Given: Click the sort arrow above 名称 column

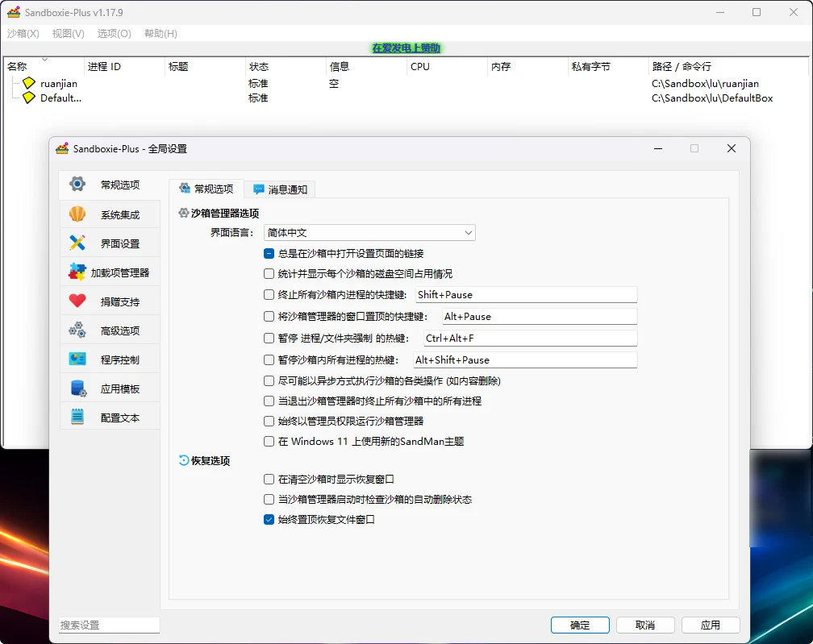Looking at the screenshot, I should tap(44, 59).
